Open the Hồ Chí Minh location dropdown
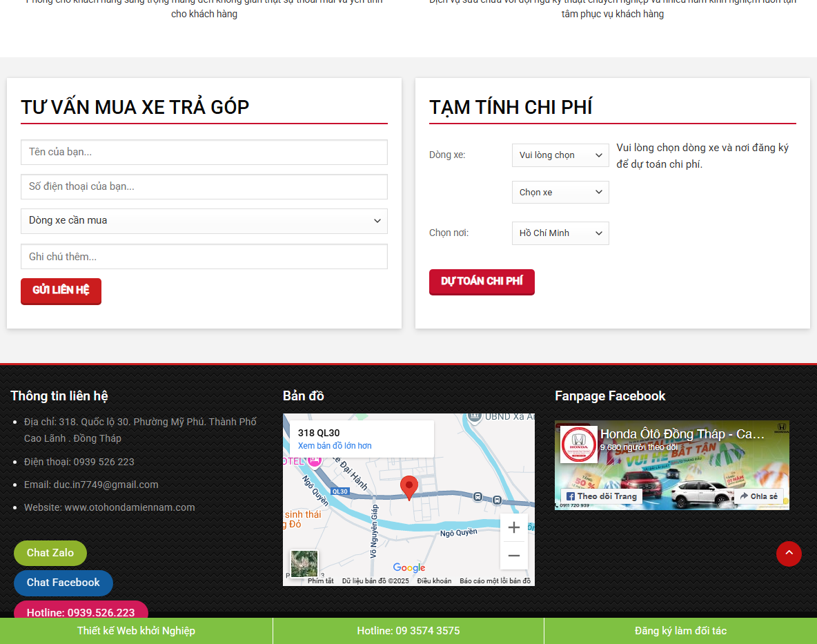Viewport: 817px width, 644px height. coord(560,233)
